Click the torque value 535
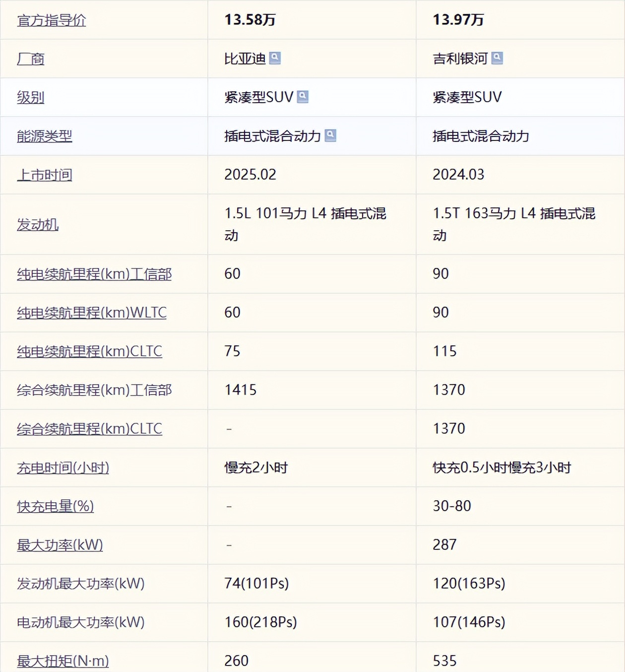625x672 pixels. 444,661
